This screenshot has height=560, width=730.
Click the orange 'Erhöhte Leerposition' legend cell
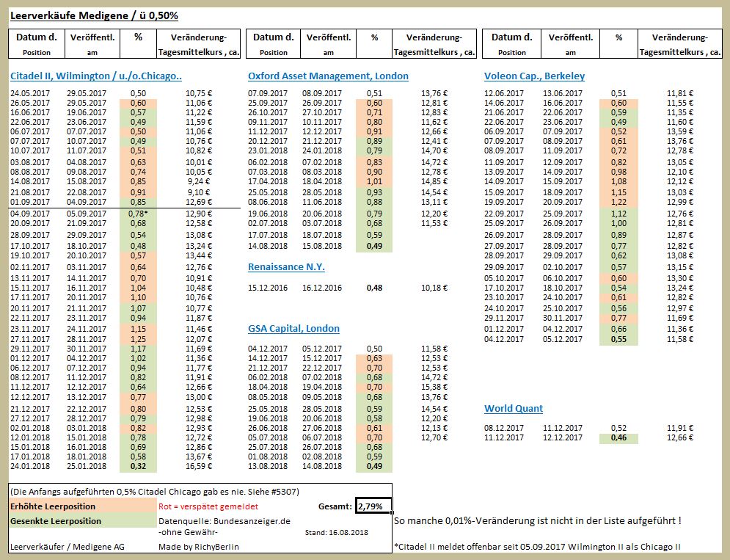(x=83, y=506)
